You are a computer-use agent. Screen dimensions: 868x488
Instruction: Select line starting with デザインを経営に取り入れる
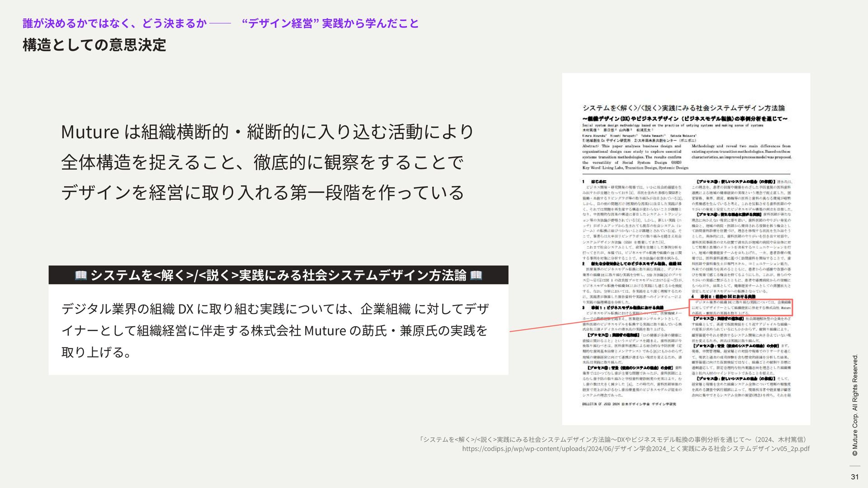[262, 192]
